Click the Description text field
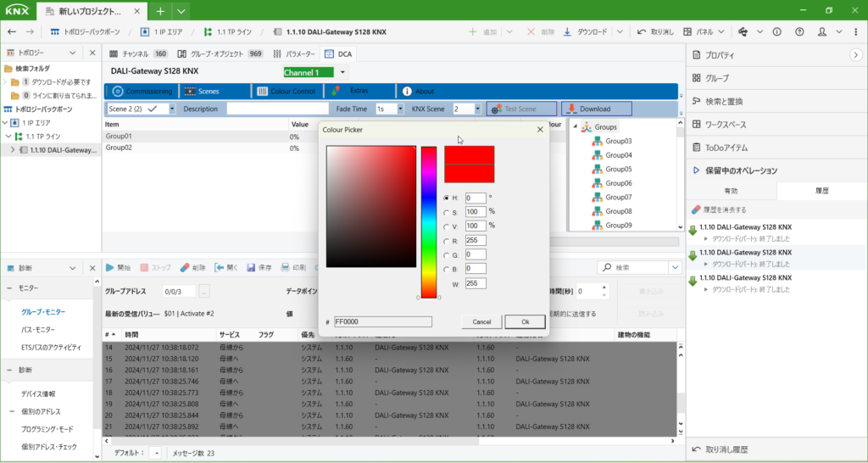Viewport: 868px width, 463px height. pyautogui.click(x=277, y=109)
